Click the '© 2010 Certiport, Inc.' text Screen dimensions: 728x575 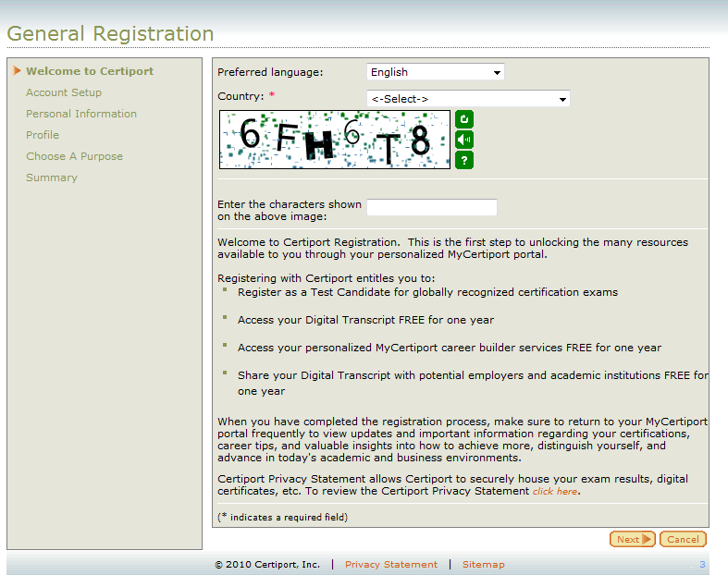pos(267,564)
